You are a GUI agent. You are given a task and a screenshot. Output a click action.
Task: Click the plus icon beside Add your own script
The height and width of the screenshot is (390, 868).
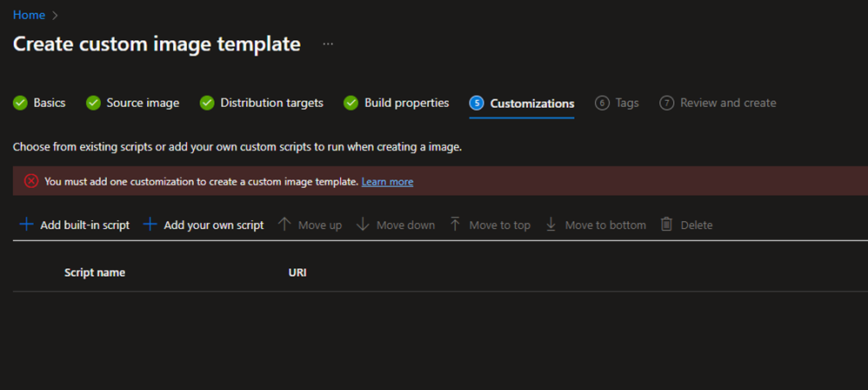coord(150,225)
